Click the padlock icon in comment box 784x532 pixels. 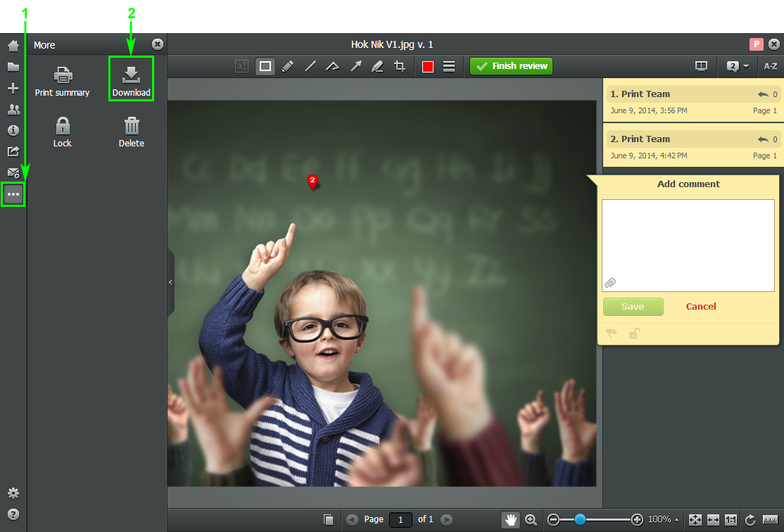(634, 334)
